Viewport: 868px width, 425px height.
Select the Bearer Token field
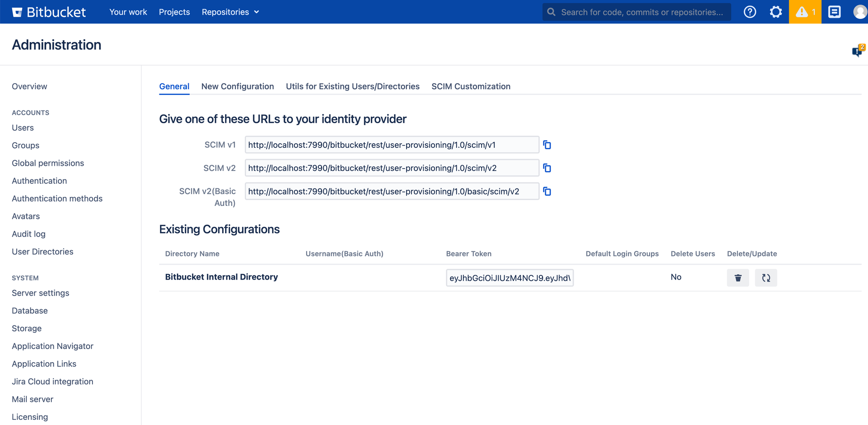(509, 278)
